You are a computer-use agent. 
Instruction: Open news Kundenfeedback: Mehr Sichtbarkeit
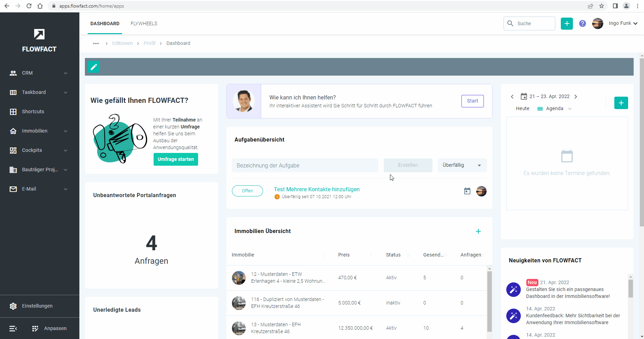click(x=573, y=319)
